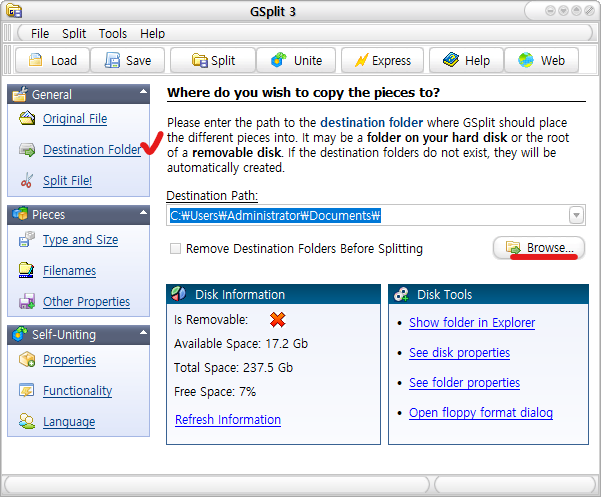Screen dimensions: 601x497
Task: Open the Split menu
Action: (74, 34)
